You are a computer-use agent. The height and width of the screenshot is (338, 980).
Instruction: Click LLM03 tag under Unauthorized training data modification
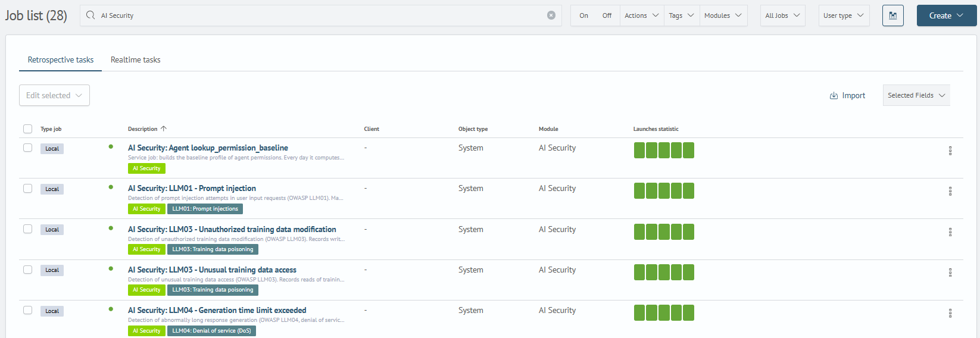pyautogui.click(x=213, y=249)
